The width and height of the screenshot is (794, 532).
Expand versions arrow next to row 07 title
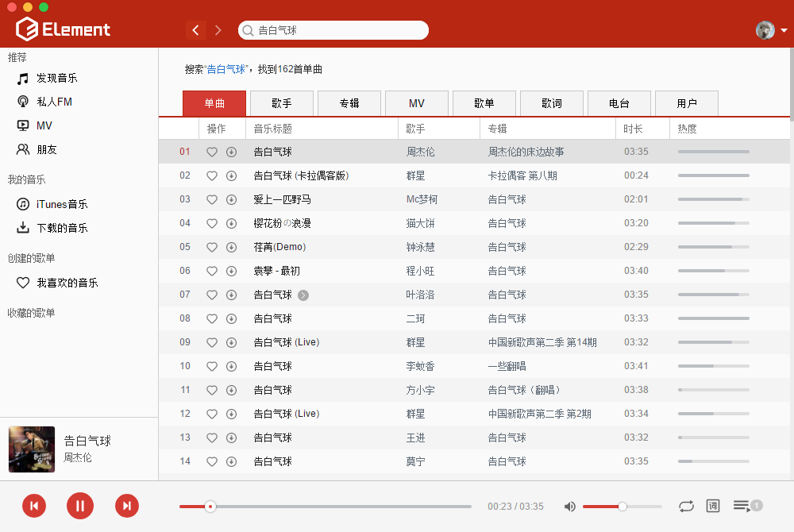(x=303, y=295)
